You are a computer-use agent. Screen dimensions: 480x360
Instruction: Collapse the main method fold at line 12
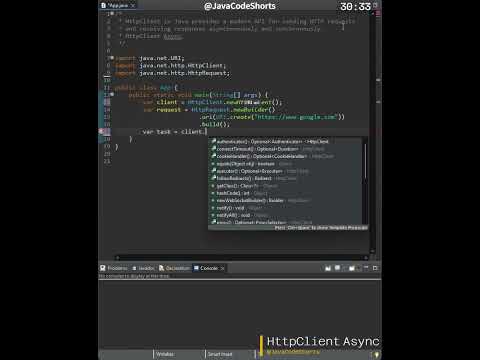coord(112,95)
